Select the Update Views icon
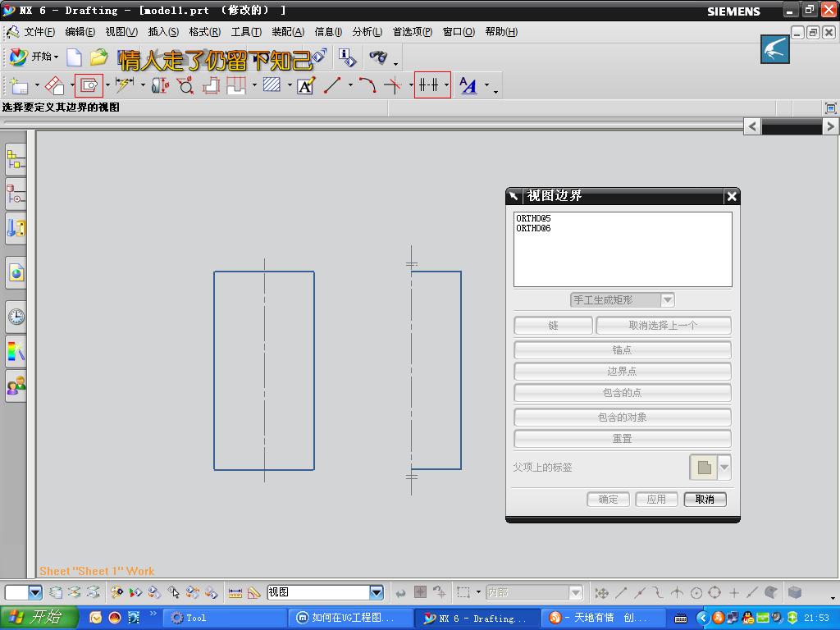 (55, 85)
